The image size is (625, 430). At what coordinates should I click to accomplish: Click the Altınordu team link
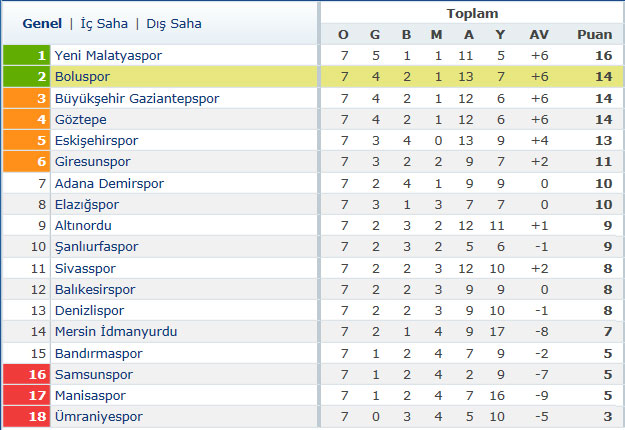(83, 226)
